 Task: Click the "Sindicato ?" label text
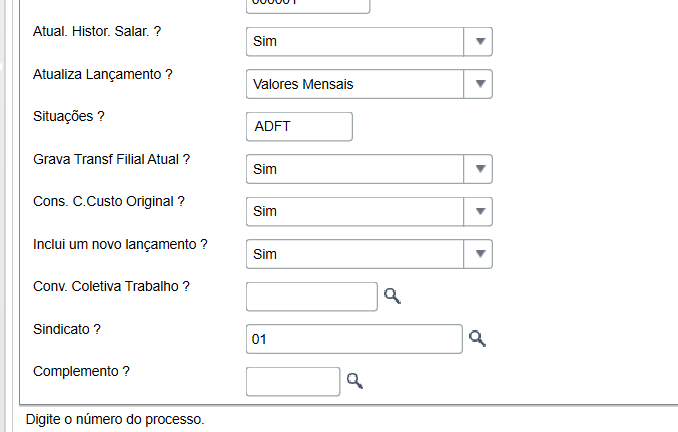(69, 329)
